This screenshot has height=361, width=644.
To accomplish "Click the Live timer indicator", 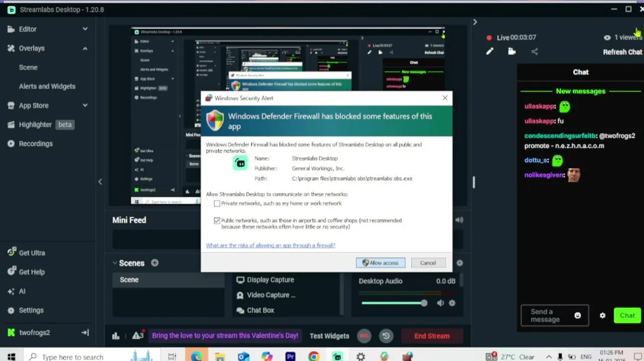I will [512, 38].
